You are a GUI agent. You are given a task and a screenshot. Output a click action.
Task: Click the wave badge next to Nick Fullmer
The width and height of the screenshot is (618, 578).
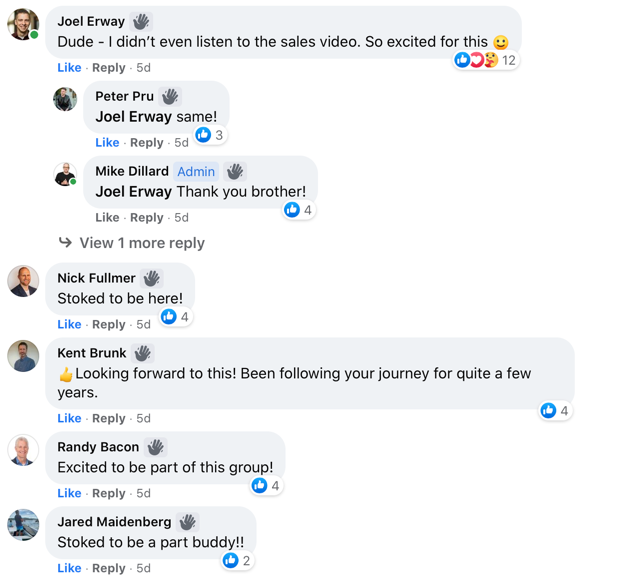151,278
